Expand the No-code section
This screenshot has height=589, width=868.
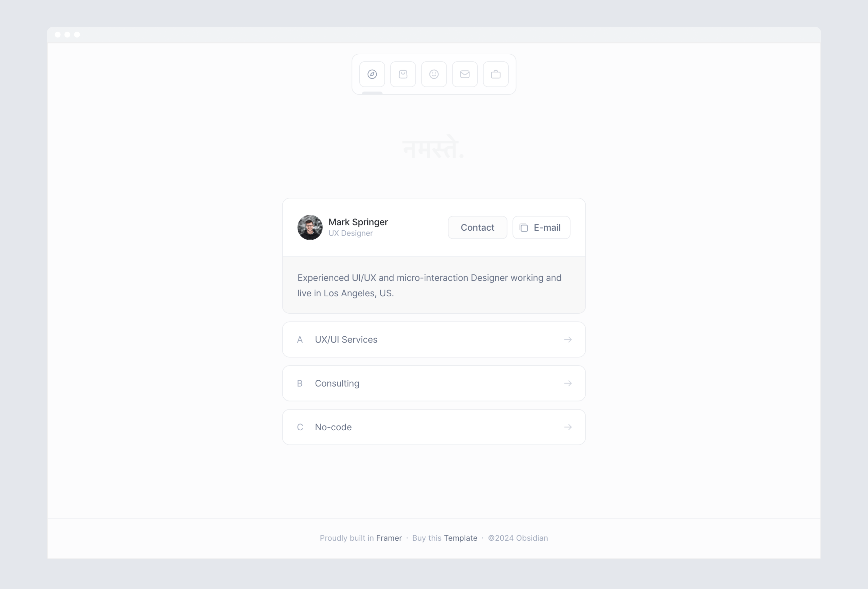tap(434, 427)
